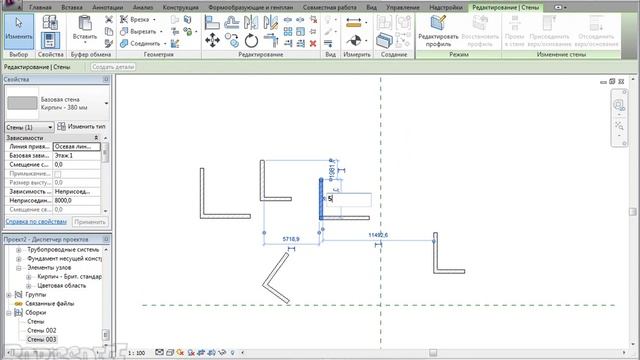Image resolution: width=640 pixels, height=360 pixels.
Task: Click the Cut scissors icon in Буфер обмена
Action: tap(109, 19)
